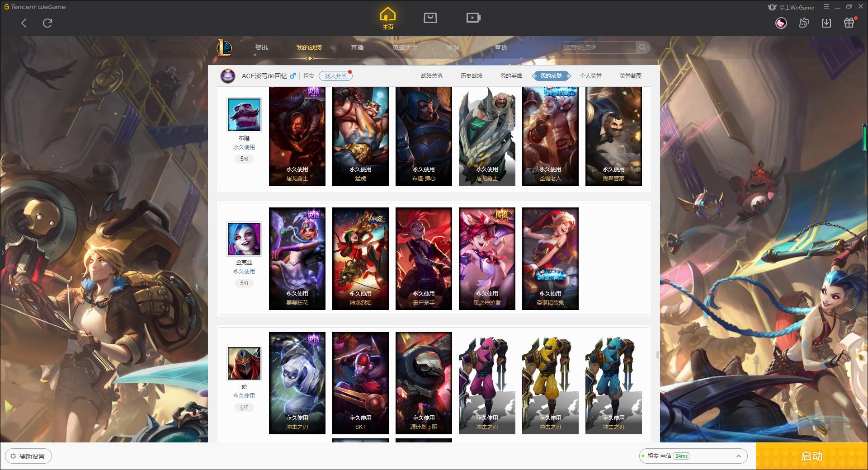Open the music note icon in header

click(x=804, y=23)
